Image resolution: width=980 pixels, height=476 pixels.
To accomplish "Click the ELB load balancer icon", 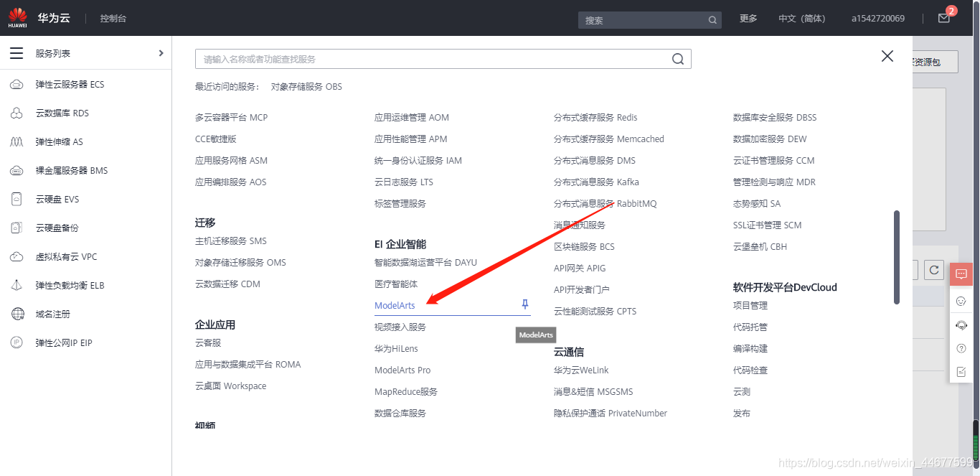I will [17, 286].
